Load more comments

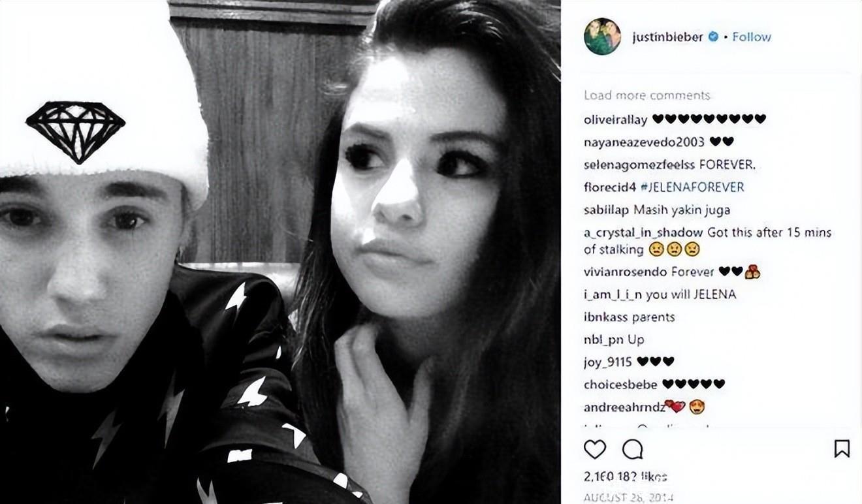click(646, 95)
